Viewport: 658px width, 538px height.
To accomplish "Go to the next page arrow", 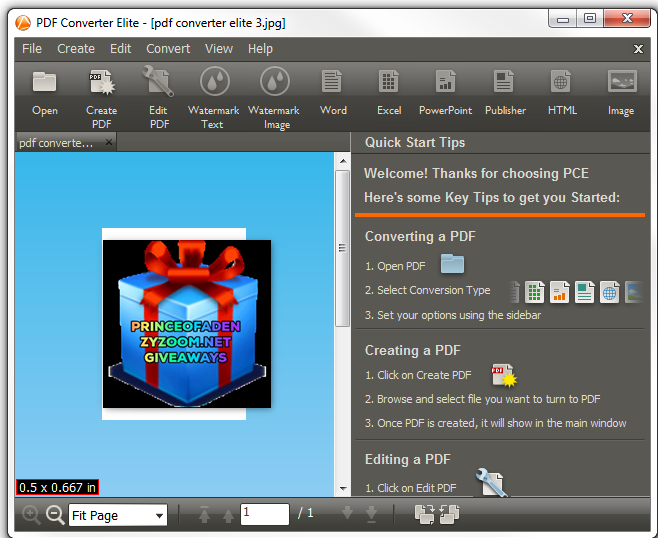I will [x=347, y=512].
